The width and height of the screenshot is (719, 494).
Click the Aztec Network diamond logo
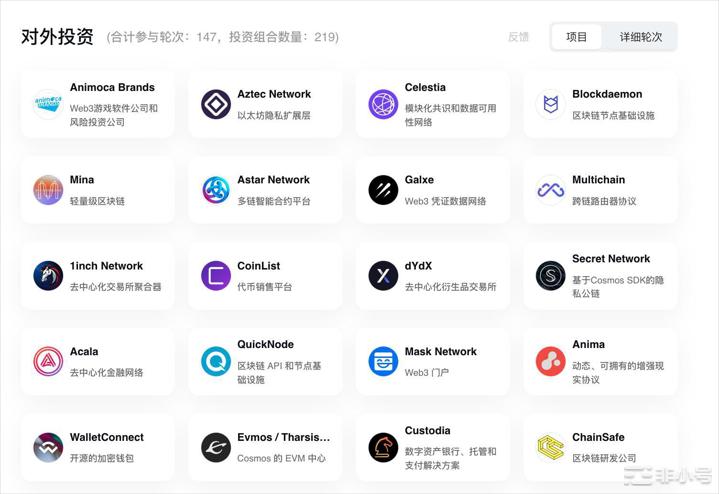[x=216, y=104]
